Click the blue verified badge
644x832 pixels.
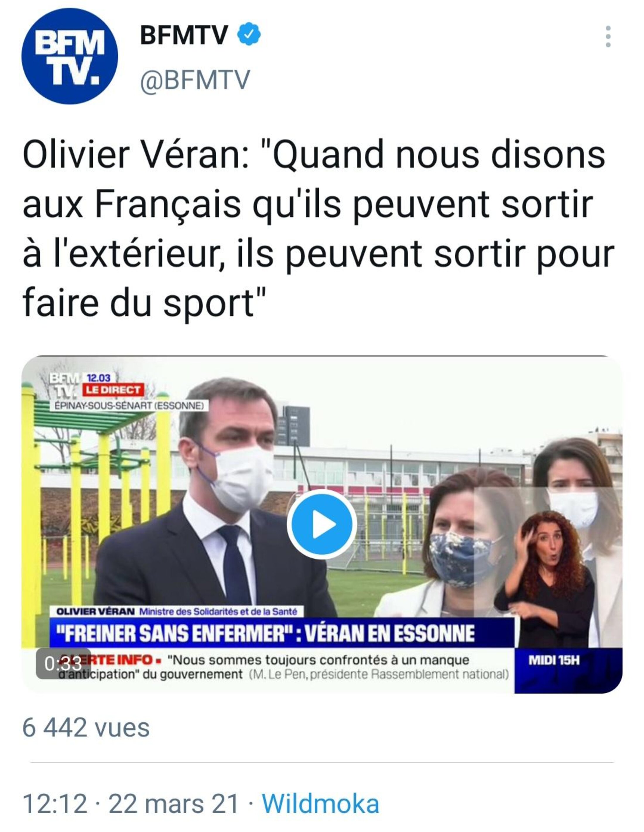[249, 34]
